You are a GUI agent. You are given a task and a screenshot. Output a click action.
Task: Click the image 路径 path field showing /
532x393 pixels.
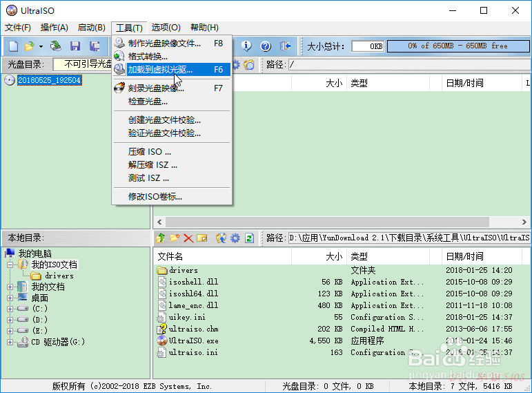410,64
